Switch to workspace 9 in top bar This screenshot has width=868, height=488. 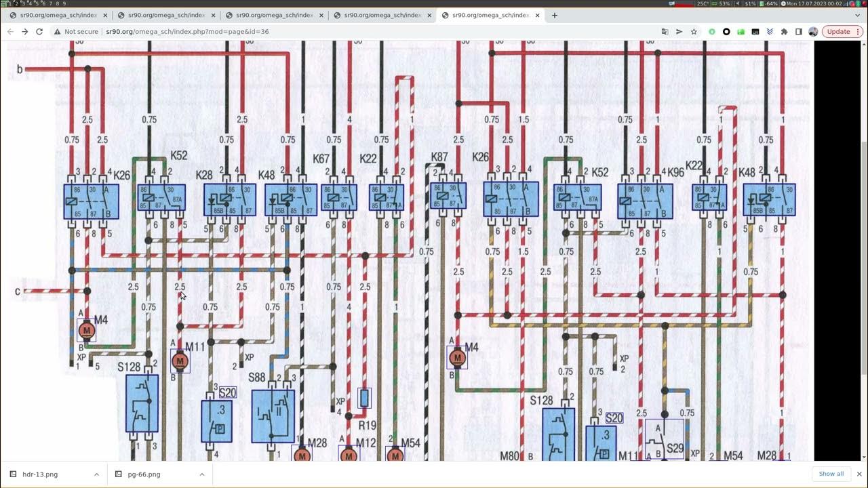[x=64, y=3]
